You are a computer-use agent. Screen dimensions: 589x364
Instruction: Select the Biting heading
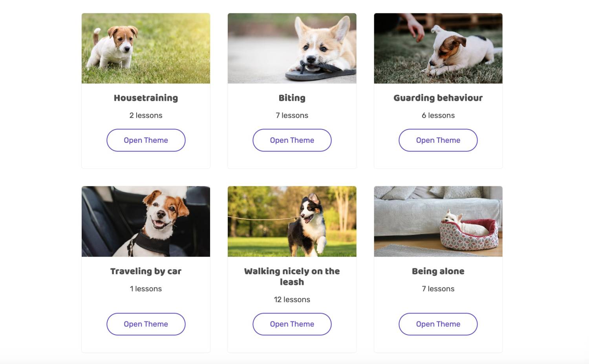click(292, 98)
